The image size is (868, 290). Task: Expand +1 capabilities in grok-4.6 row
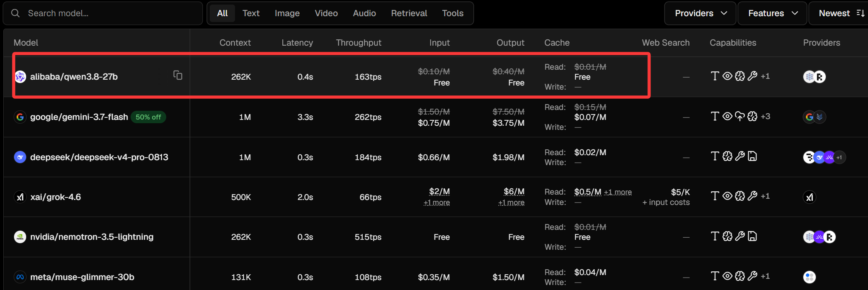tap(765, 196)
